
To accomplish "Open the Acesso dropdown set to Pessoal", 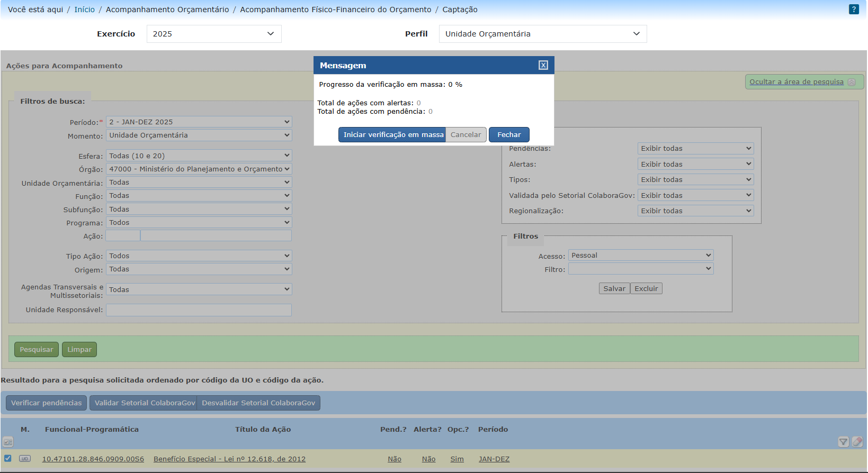I will (640, 256).
